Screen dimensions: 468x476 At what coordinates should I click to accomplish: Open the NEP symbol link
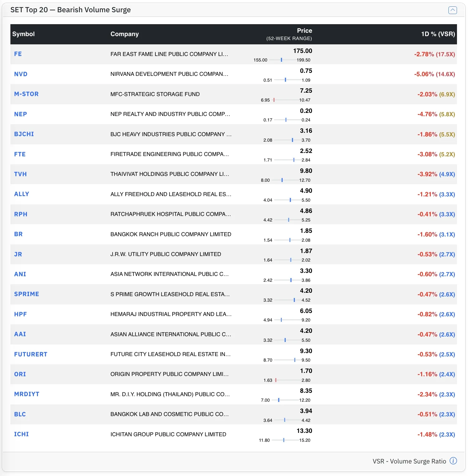(20, 114)
